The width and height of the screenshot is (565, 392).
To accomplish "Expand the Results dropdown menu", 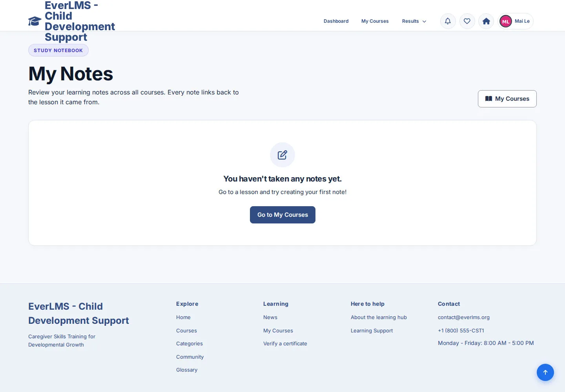I will 414,21.
